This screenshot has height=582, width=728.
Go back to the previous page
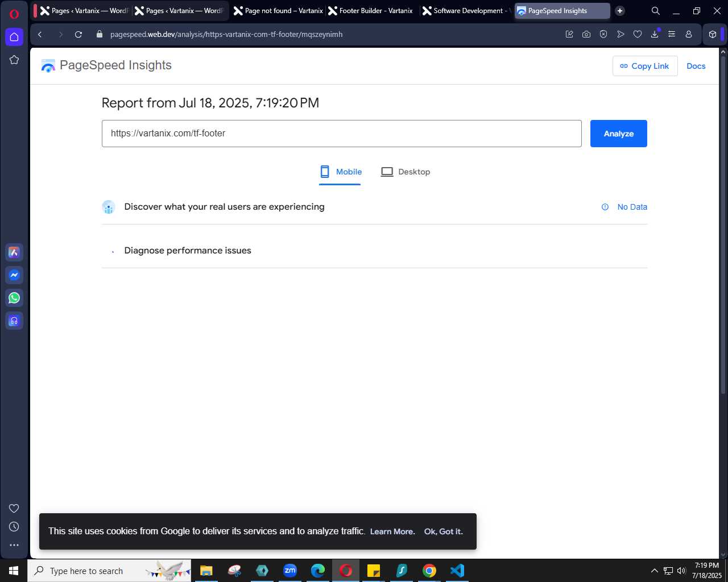[40, 34]
